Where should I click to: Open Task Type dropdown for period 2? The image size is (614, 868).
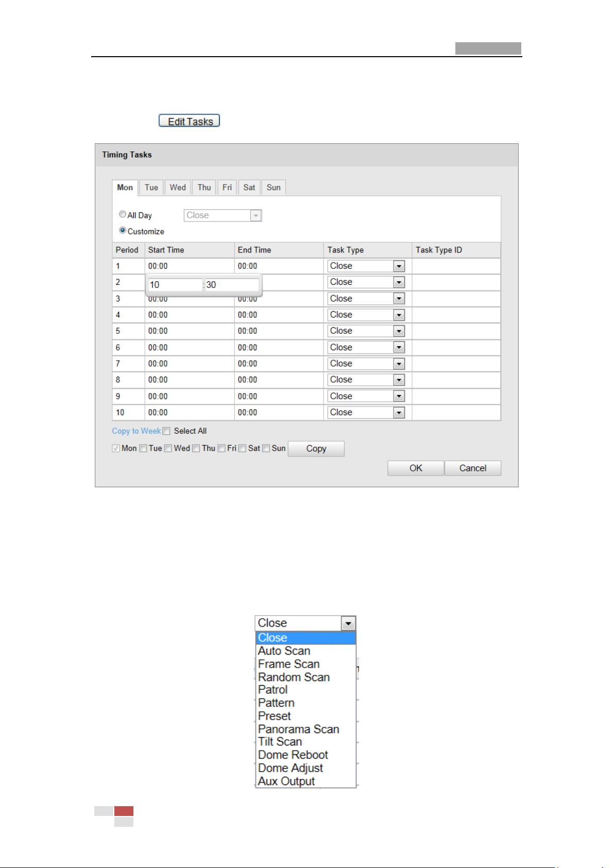click(366, 282)
